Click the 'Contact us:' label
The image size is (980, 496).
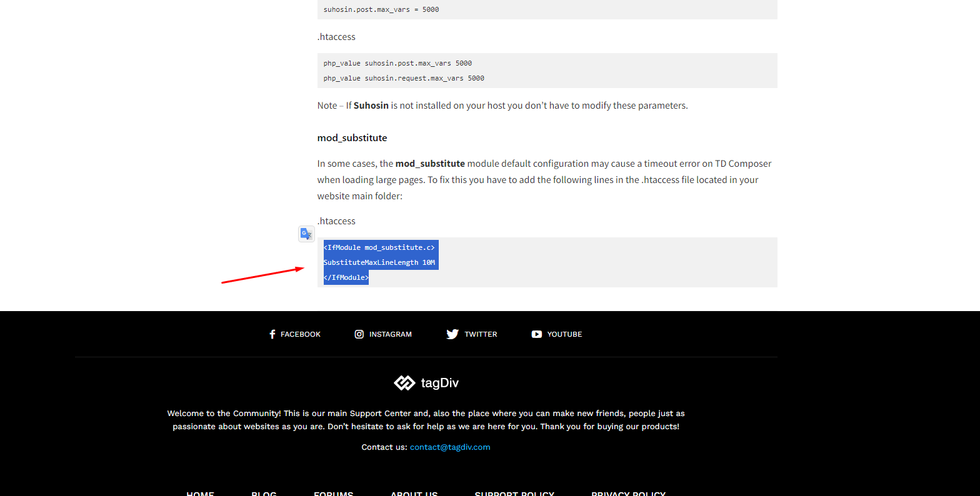pyautogui.click(x=384, y=447)
